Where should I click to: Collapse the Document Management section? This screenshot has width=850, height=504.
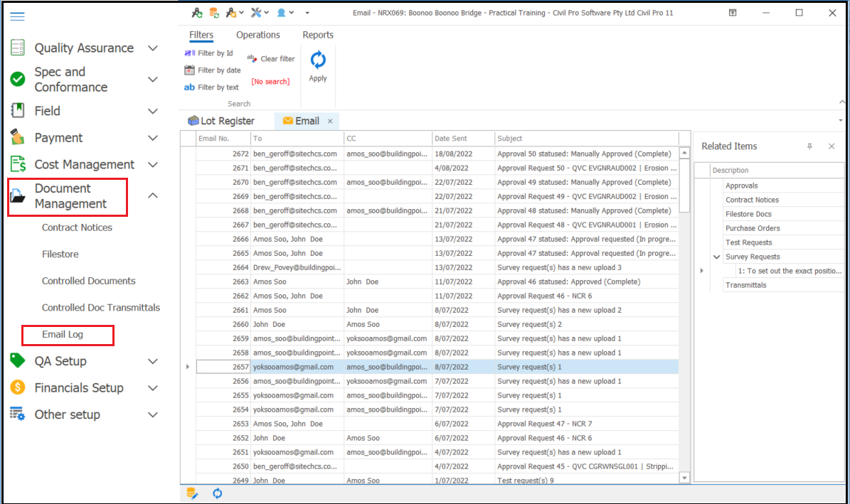(x=152, y=196)
